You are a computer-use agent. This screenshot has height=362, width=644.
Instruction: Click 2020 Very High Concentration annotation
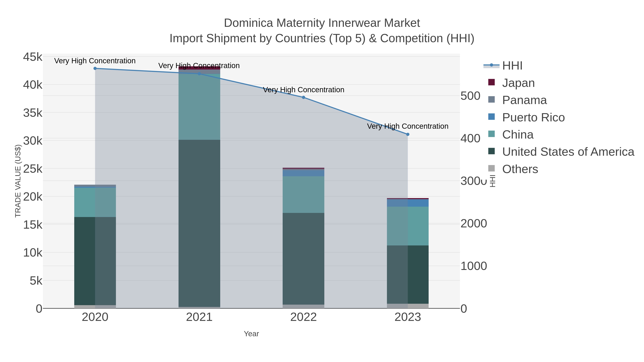click(95, 61)
